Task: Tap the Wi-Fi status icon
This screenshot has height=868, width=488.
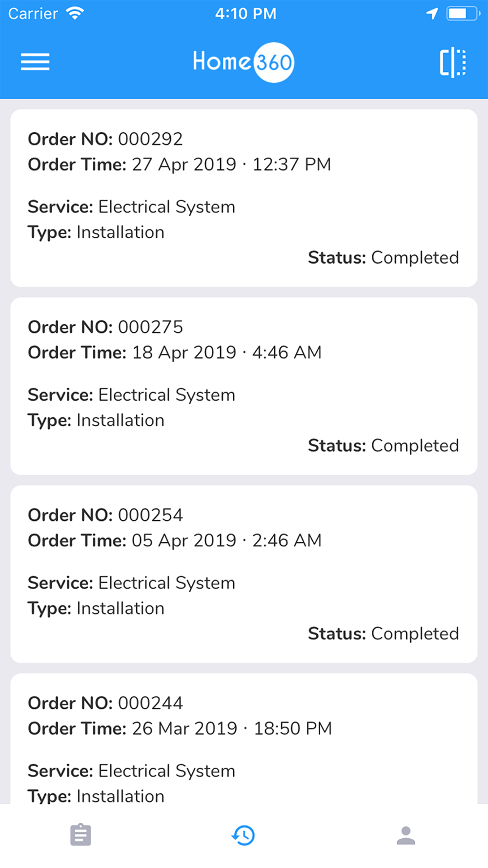Action: point(75,13)
